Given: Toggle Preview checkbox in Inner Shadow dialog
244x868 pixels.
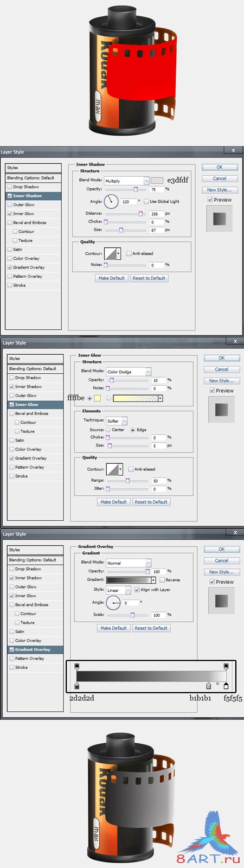Looking at the screenshot, I should [210, 200].
